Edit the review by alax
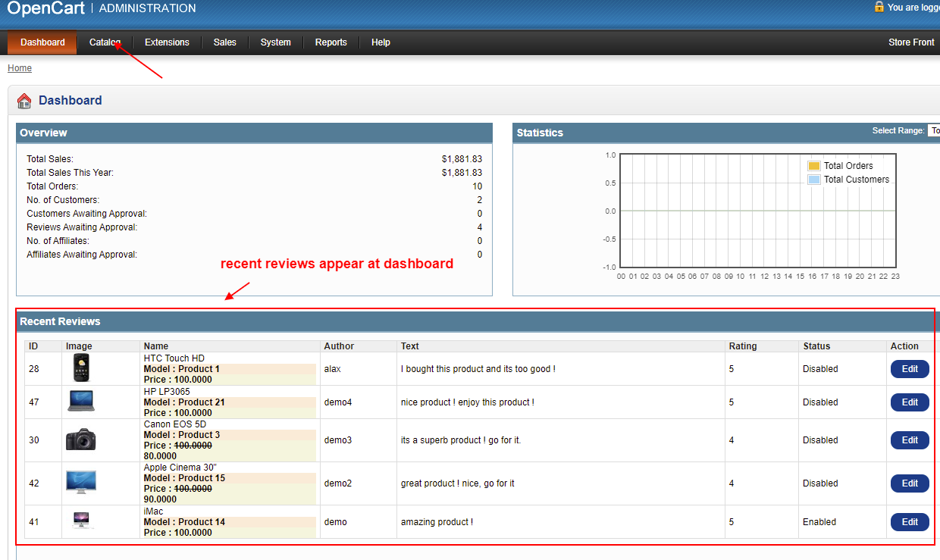The width and height of the screenshot is (940, 560). 909,369
